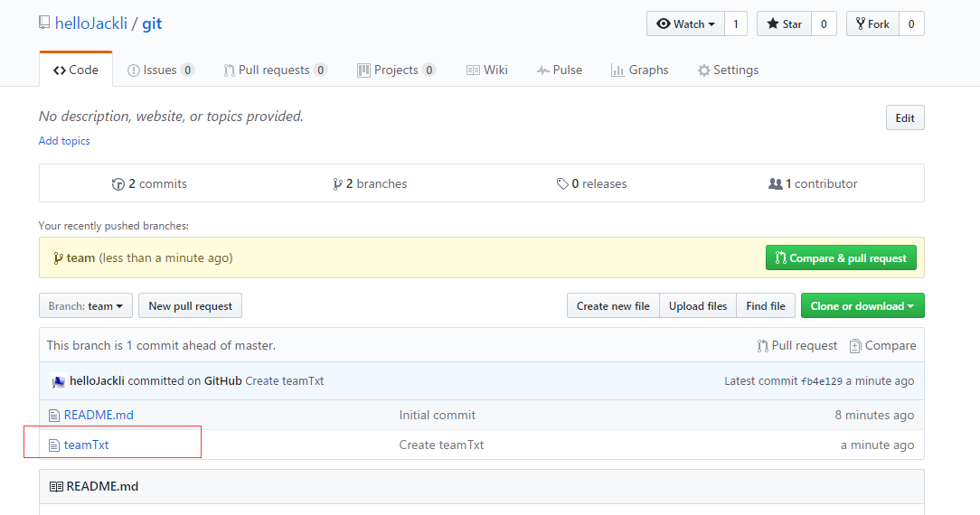This screenshot has height=515, width=980.
Task: Click the contributors people icon
Action: [775, 184]
